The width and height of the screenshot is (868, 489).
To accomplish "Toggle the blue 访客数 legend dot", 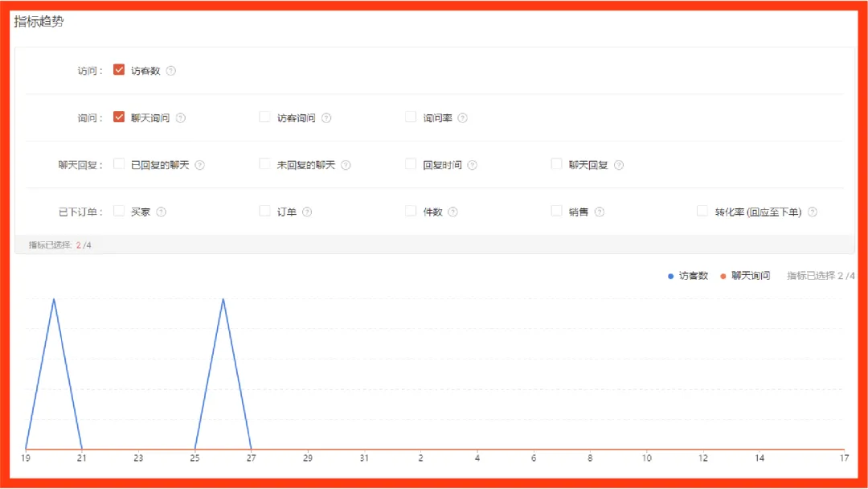I will tap(670, 277).
